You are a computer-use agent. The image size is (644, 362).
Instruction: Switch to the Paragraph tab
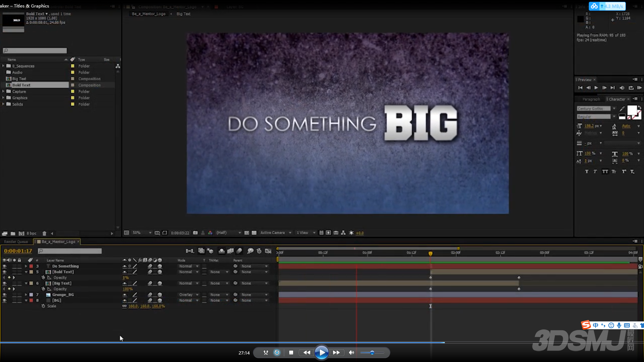591,99
